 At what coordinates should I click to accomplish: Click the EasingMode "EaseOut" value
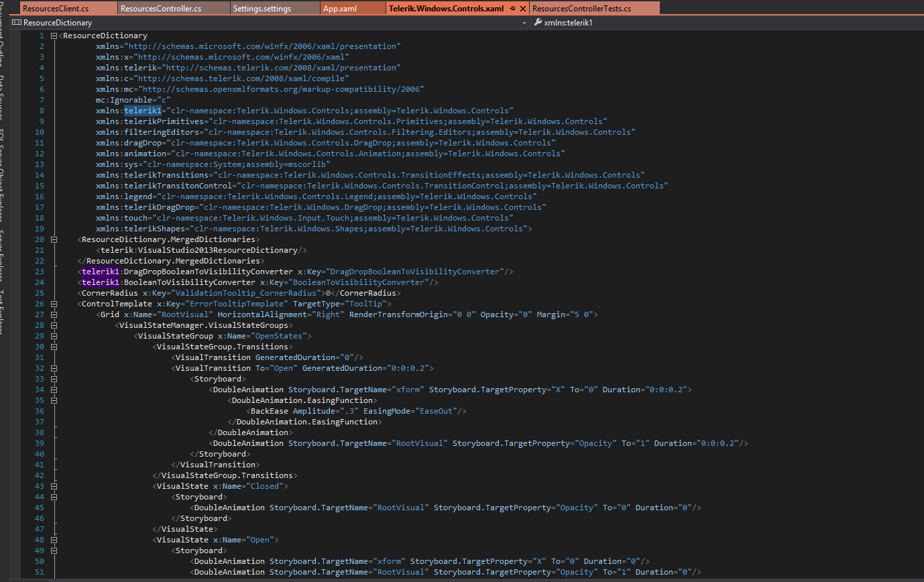[436, 411]
